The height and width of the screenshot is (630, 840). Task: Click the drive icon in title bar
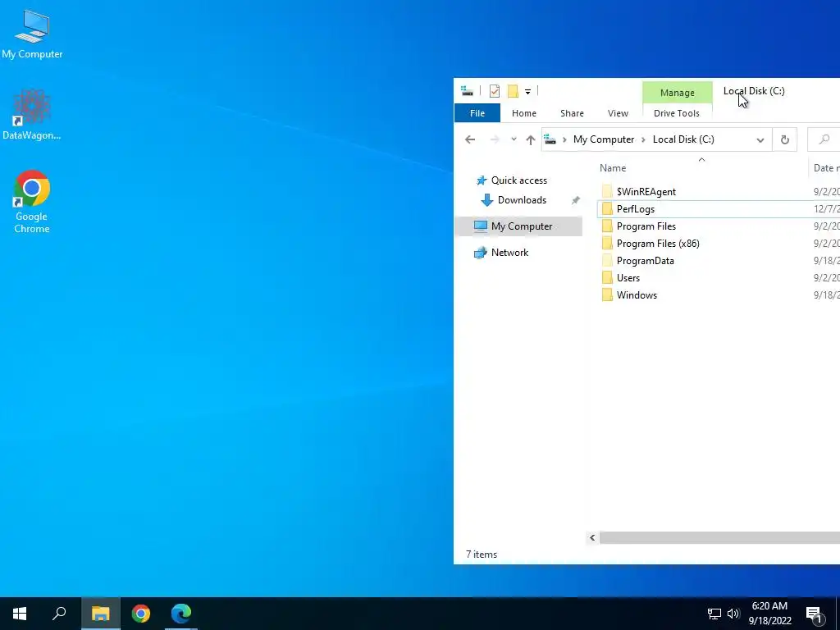[x=467, y=92]
